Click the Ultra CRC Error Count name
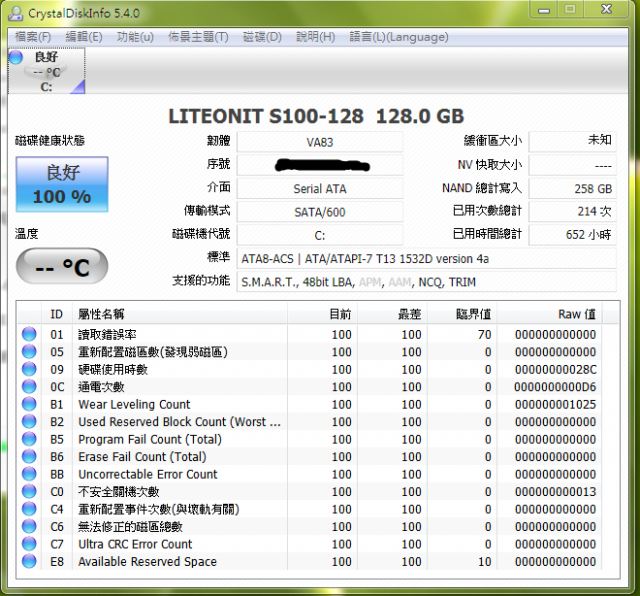The image size is (640, 596). [x=135, y=544]
